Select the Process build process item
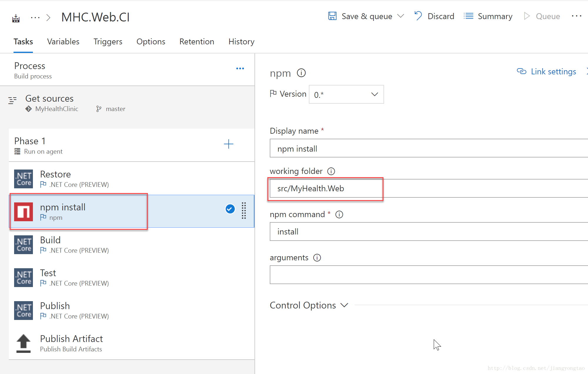 pos(127,70)
